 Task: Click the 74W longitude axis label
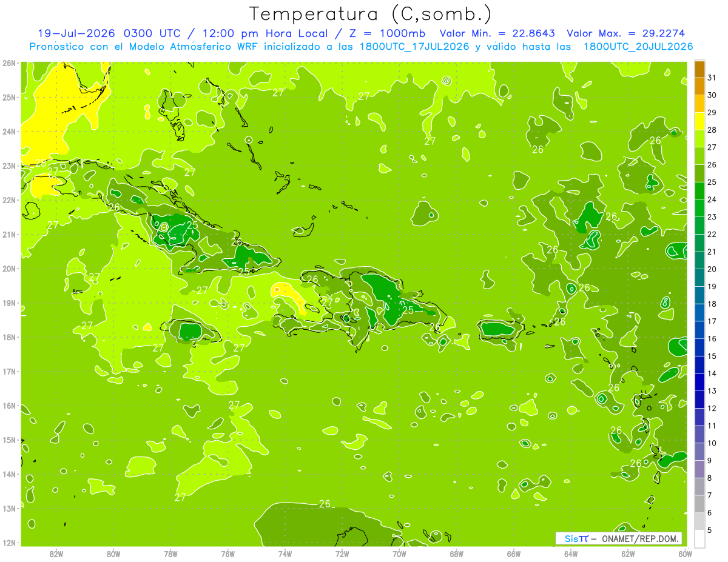(x=285, y=554)
